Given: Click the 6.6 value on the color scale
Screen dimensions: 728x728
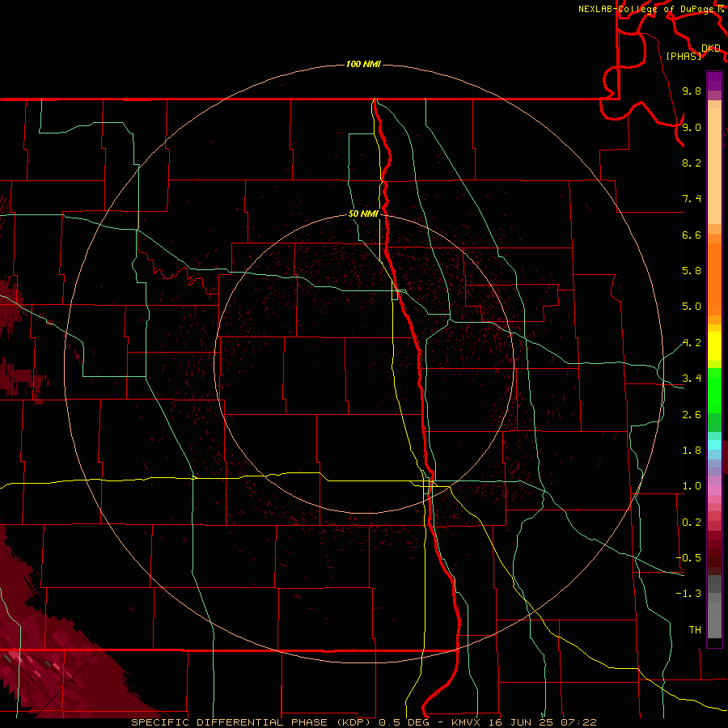Looking at the screenshot, I should coord(692,235).
